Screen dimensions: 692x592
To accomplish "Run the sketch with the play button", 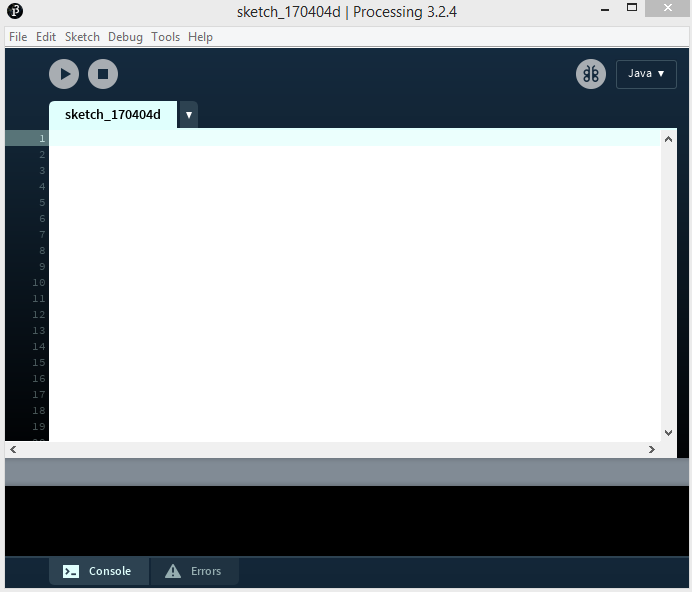I will click(64, 74).
